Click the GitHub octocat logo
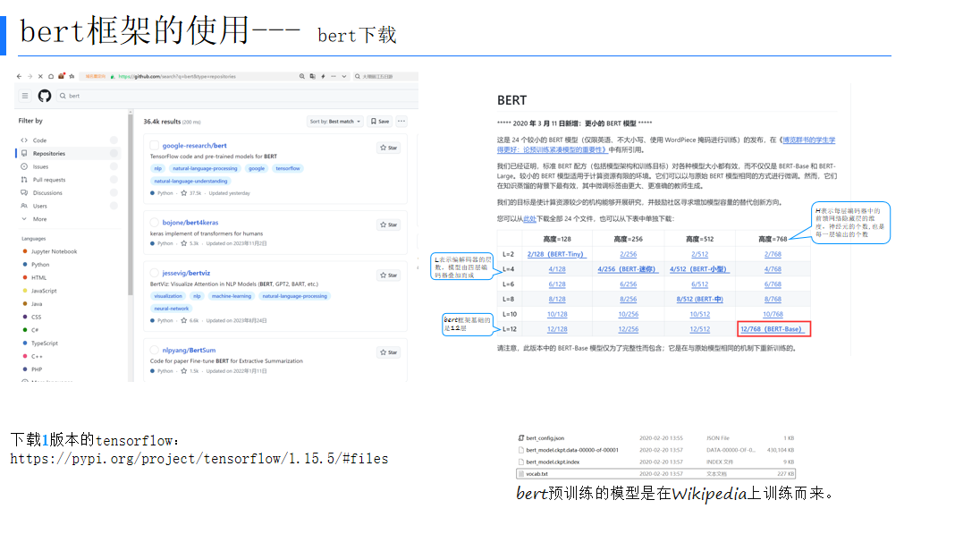The height and width of the screenshot is (551, 980). [45, 96]
